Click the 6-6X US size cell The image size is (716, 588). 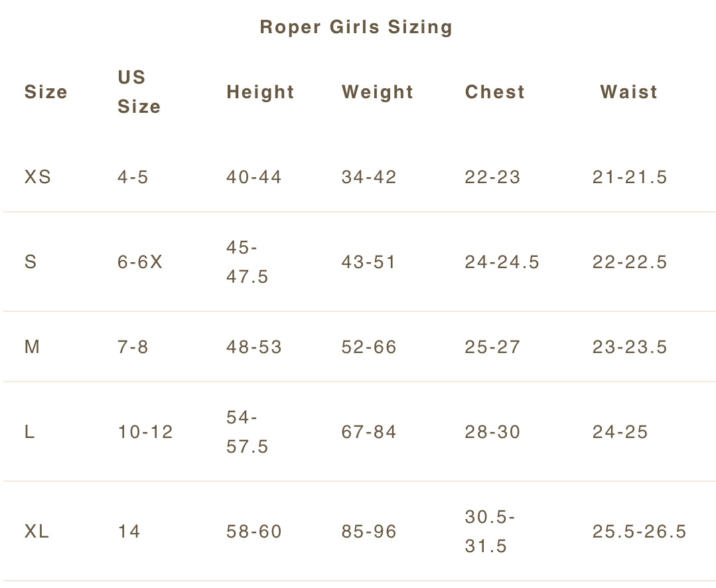(140, 262)
